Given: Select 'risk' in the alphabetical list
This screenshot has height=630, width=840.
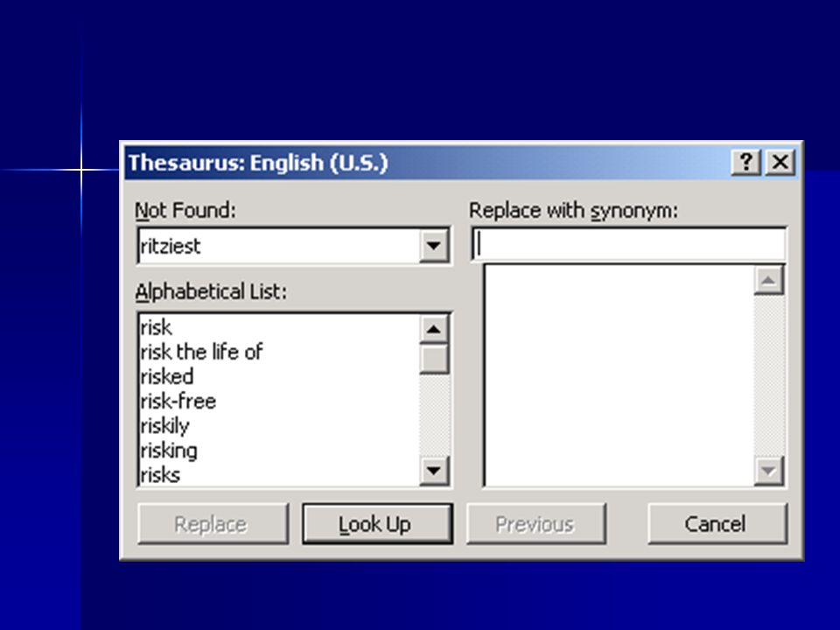Looking at the screenshot, I should pyautogui.click(x=279, y=327).
